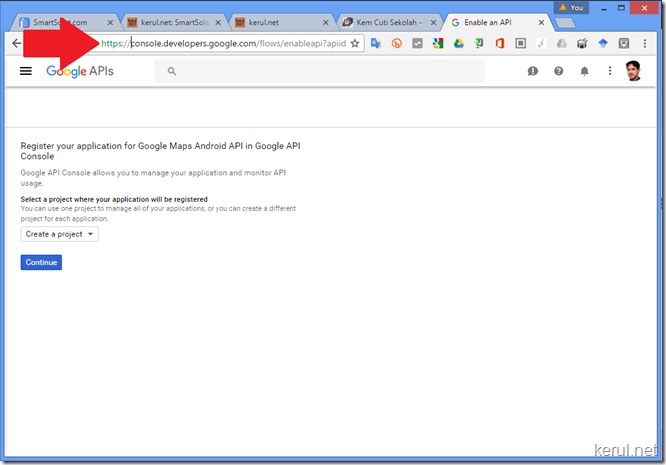This screenshot has height=465, width=666.
Task: Open the account profile avatar
Action: (633, 71)
